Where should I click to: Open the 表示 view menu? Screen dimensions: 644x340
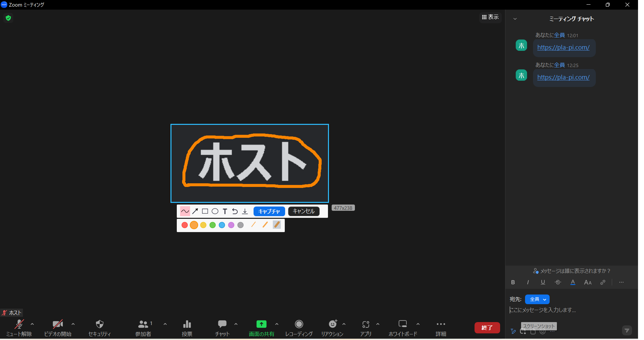[x=490, y=17]
